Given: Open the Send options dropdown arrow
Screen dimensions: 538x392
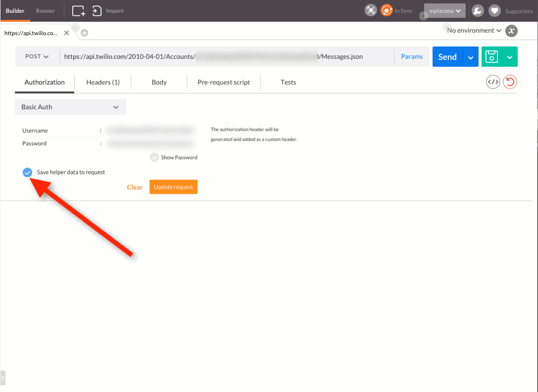Looking at the screenshot, I should coord(471,57).
